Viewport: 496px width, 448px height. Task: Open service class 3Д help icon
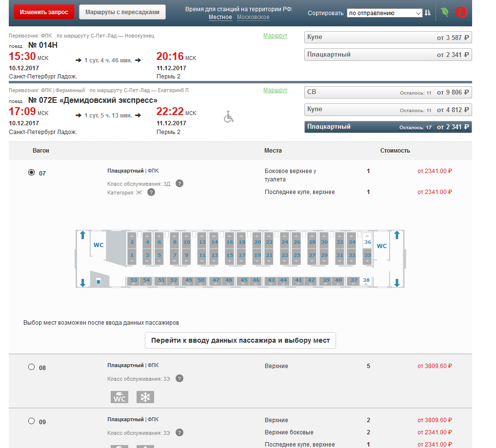tap(179, 183)
